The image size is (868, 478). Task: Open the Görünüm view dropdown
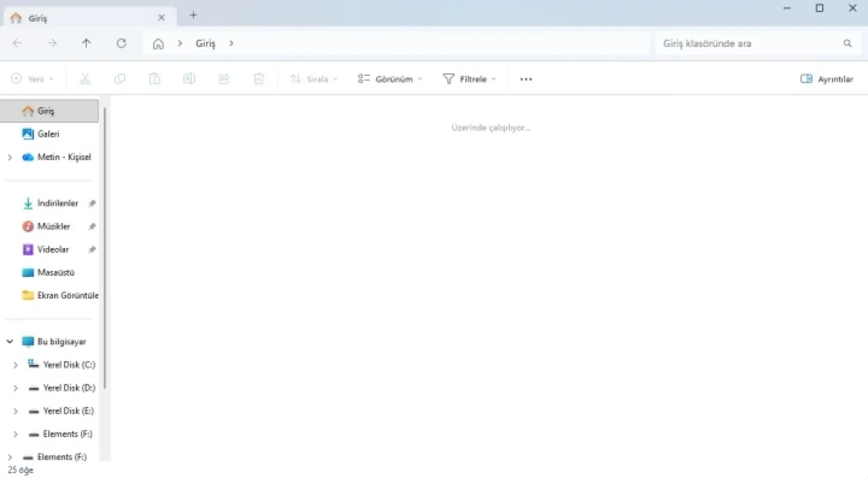click(390, 79)
